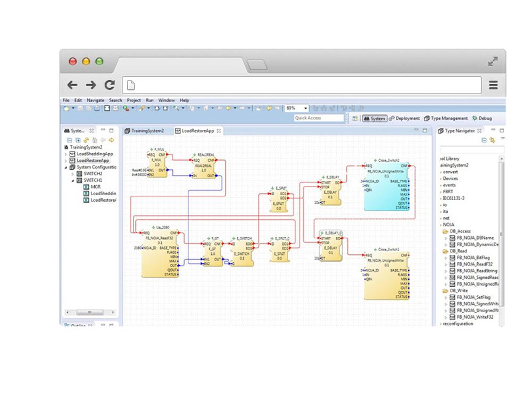This screenshot has width=532, height=399.
Task: Open the browser hamburger menu
Action: click(x=493, y=85)
